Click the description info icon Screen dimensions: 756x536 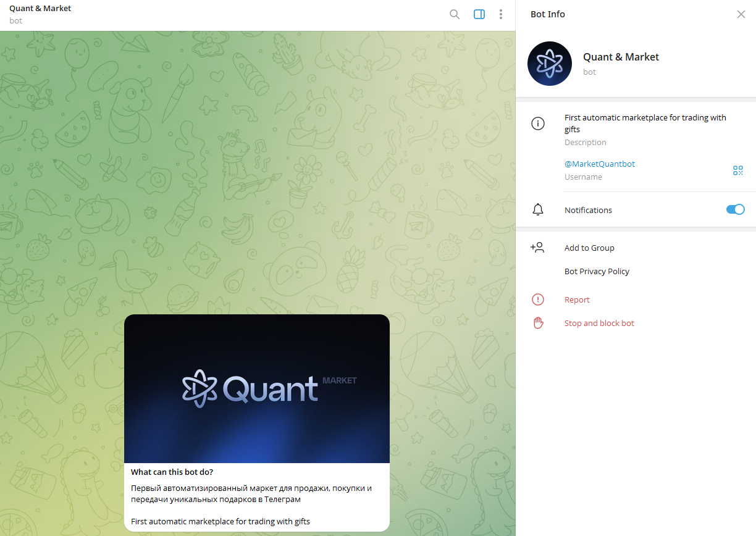[538, 124]
